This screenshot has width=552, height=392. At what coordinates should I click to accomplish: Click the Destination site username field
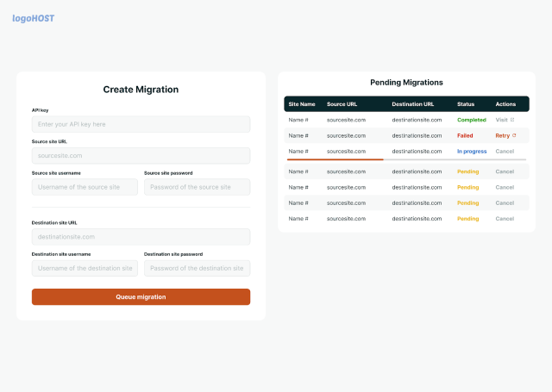[x=85, y=268]
